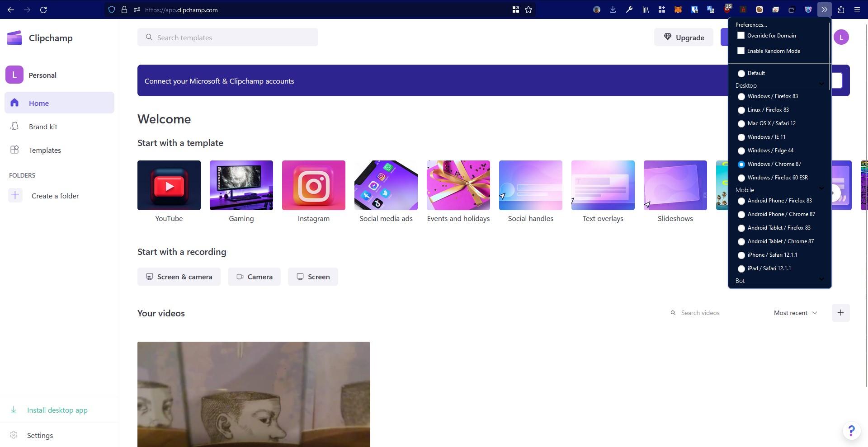The height and width of the screenshot is (447, 868).
Task: Collapse the Desktop user-agent section
Action: pos(821,84)
